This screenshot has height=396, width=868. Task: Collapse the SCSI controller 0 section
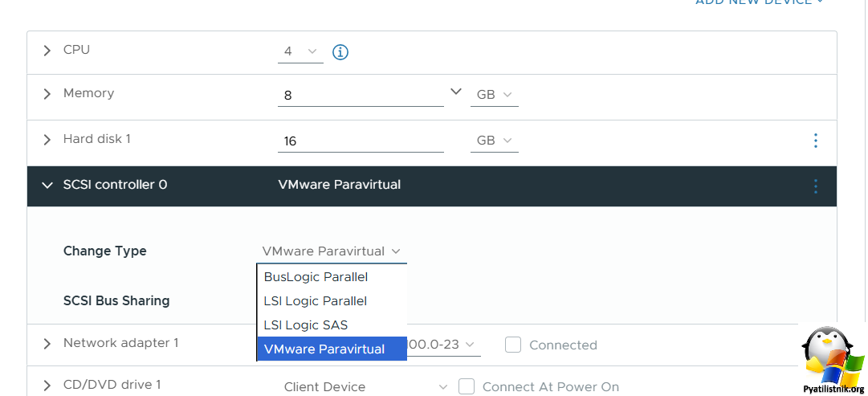pos(47,185)
